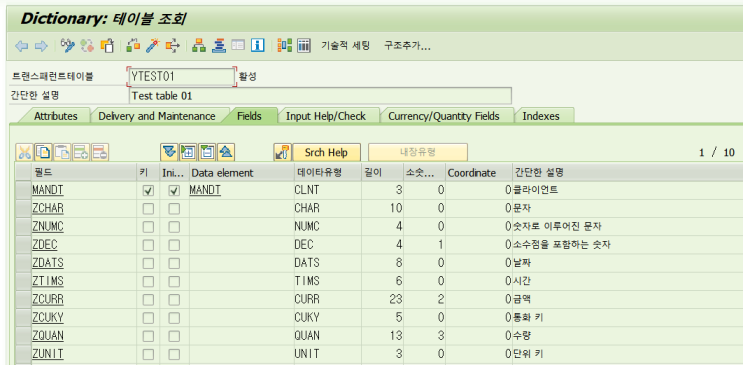Click the Srch Help button
The image size is (743, 365).
[326, 153]
